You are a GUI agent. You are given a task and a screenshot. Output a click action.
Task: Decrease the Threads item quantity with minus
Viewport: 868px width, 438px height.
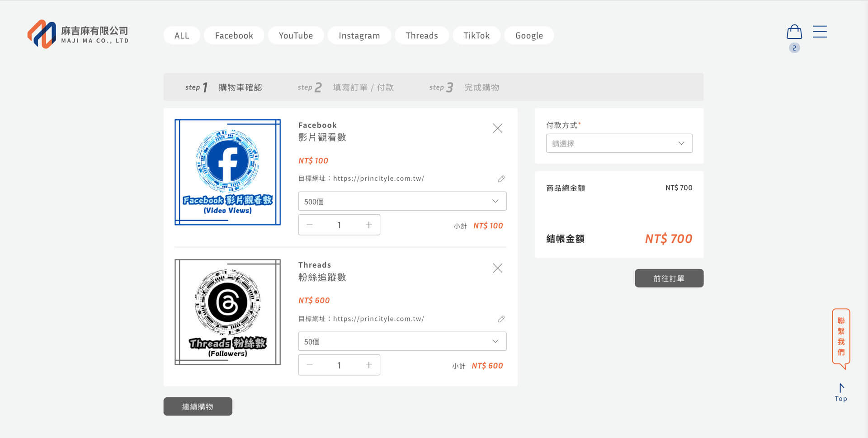(x=309, y=365)
